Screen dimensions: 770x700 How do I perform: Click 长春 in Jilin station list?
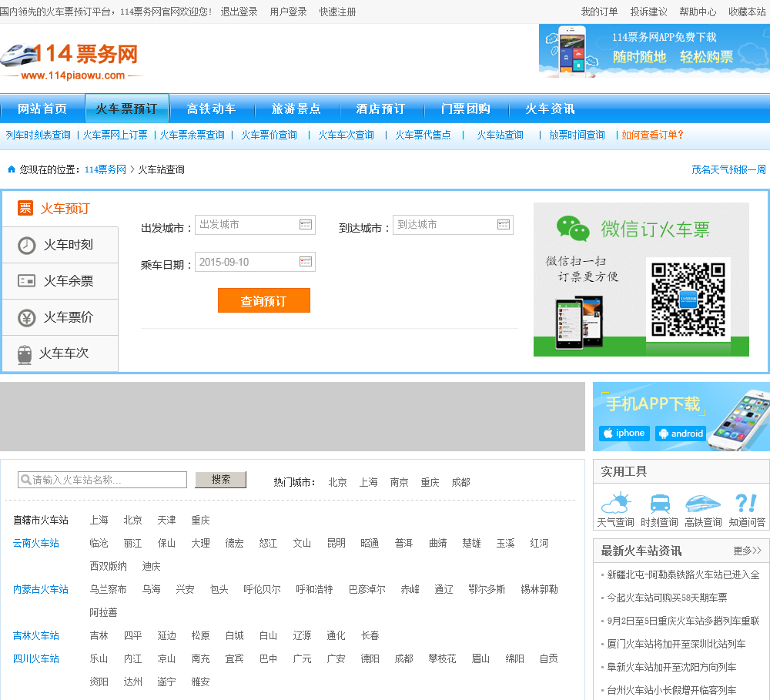[370, 635]
